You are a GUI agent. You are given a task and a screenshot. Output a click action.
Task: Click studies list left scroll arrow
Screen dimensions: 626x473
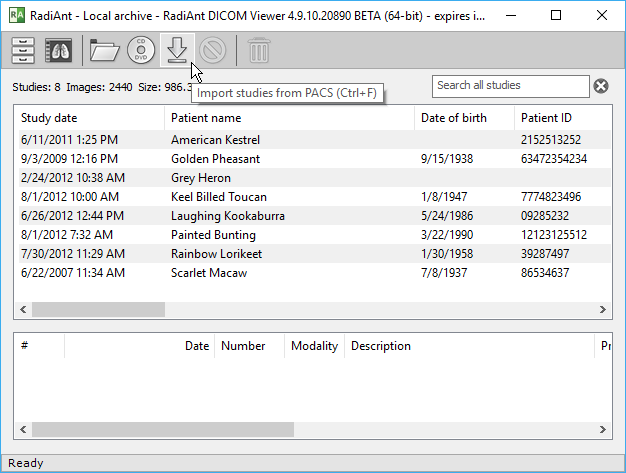[x=23, y=309]
